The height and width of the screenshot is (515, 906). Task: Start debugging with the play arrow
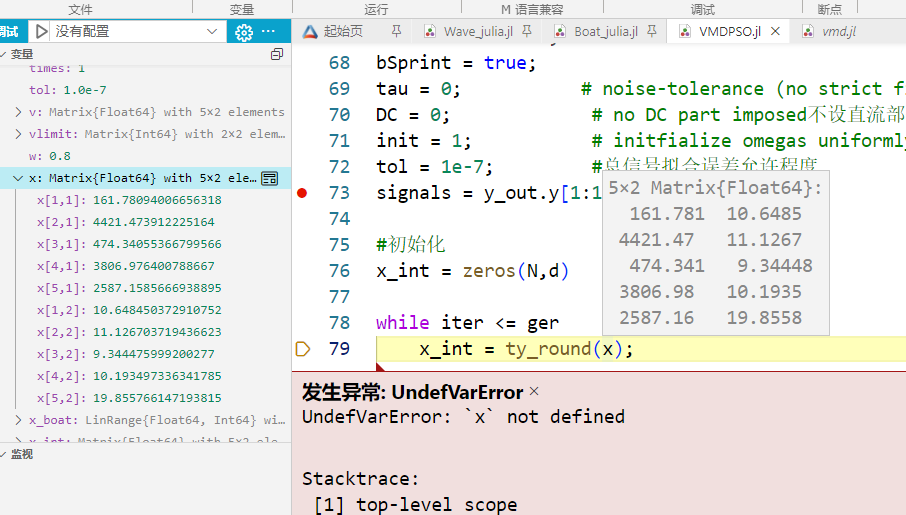tap(41, 31)
